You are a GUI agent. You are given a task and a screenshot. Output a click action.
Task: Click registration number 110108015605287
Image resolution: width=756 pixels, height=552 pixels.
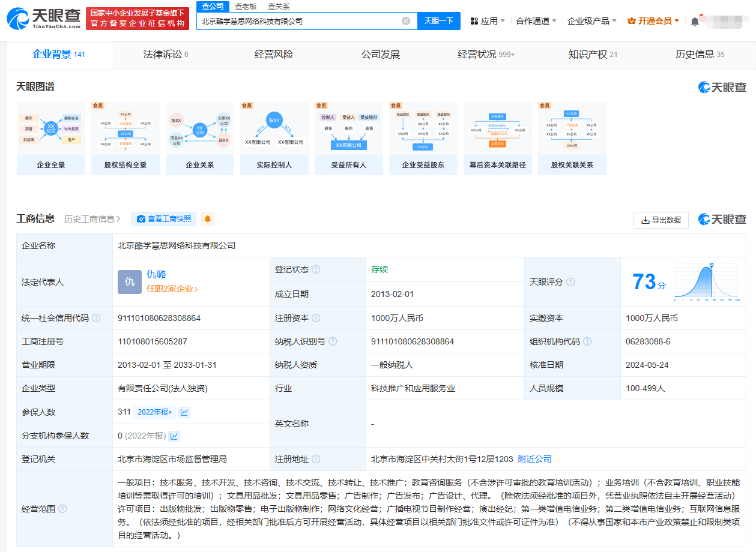(153, 341)
